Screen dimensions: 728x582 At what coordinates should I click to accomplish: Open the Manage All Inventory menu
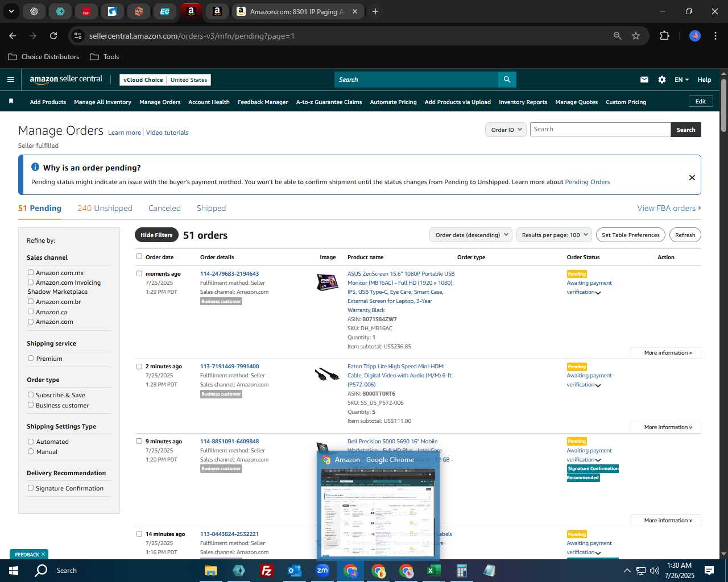click(102, 102)
